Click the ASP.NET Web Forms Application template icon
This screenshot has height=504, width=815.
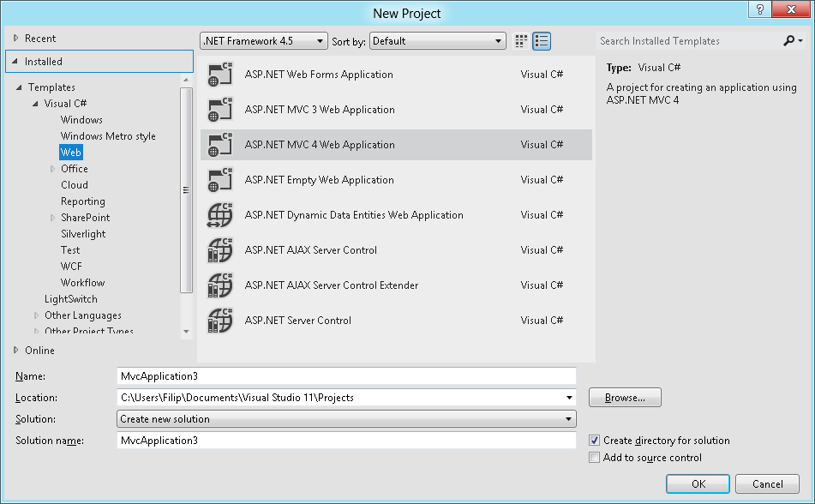click(220, 75)
